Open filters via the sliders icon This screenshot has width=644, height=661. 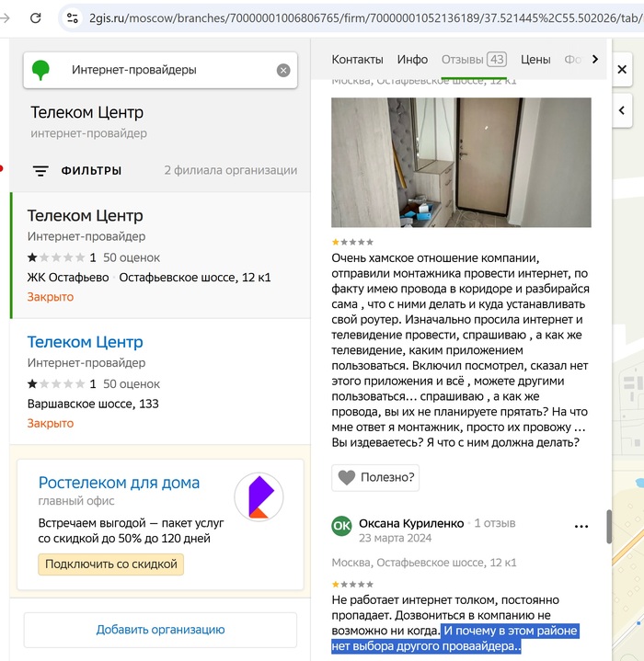[40, 171]
